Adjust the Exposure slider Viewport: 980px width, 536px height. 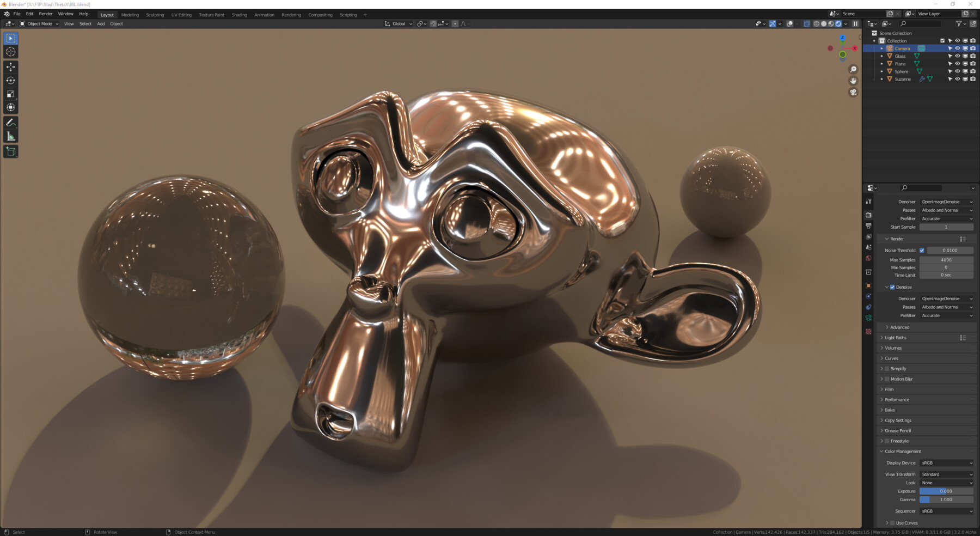(946, 491)
